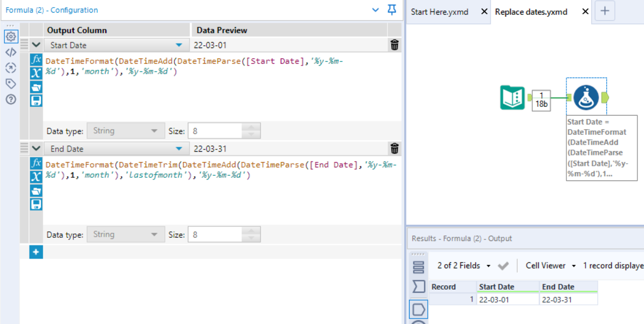Open a new workflow tab
This screenshot has width=644, height=324.
[x=604, y=11]
